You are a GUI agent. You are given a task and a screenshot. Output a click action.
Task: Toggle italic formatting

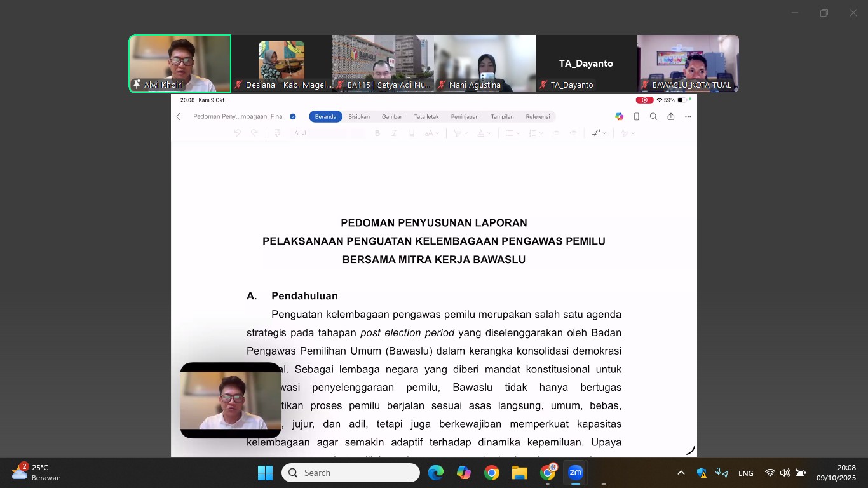pyautogui.click(x=394, y=133)
